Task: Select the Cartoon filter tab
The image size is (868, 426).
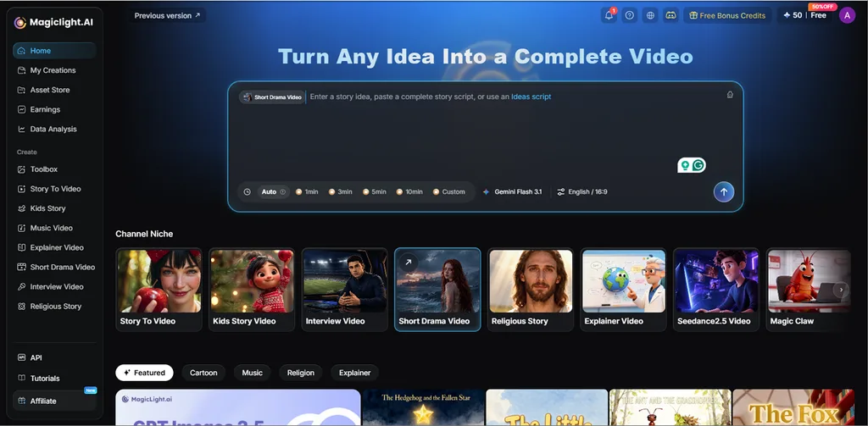Action: click(x=203, y=373)
